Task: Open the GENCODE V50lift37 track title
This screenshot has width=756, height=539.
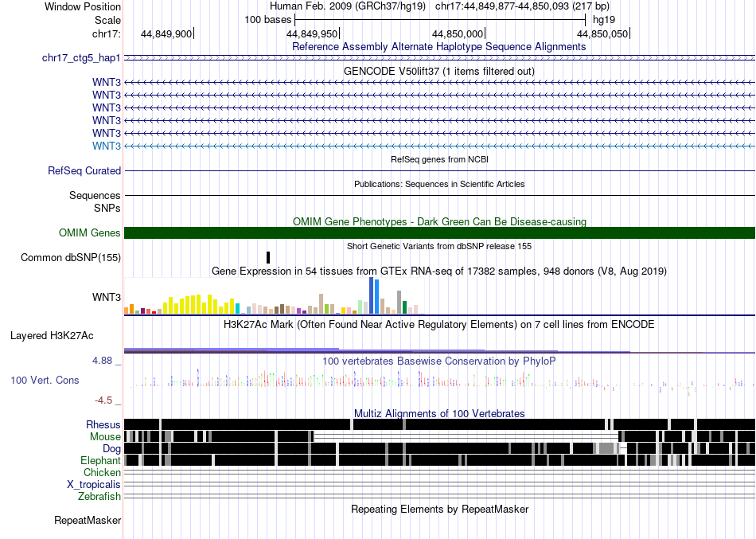Action: click(x=439, y=72)
